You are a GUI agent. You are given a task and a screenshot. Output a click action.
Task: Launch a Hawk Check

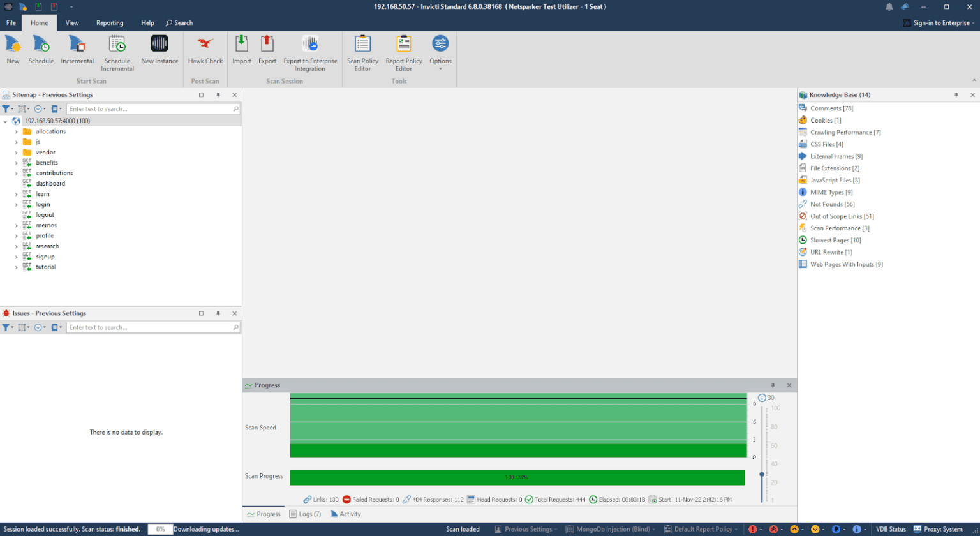click(205, 51)
